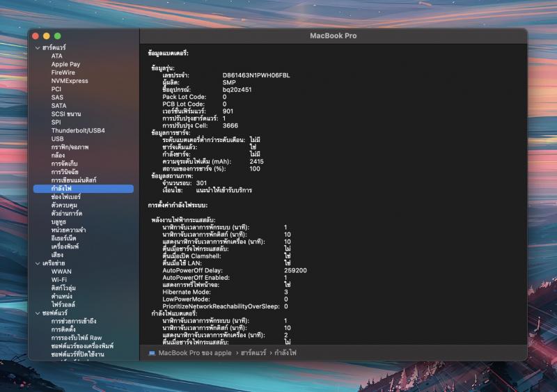
Task: Collapse the ฮาร์ดแวร์ section
Action: coord(38,47)
